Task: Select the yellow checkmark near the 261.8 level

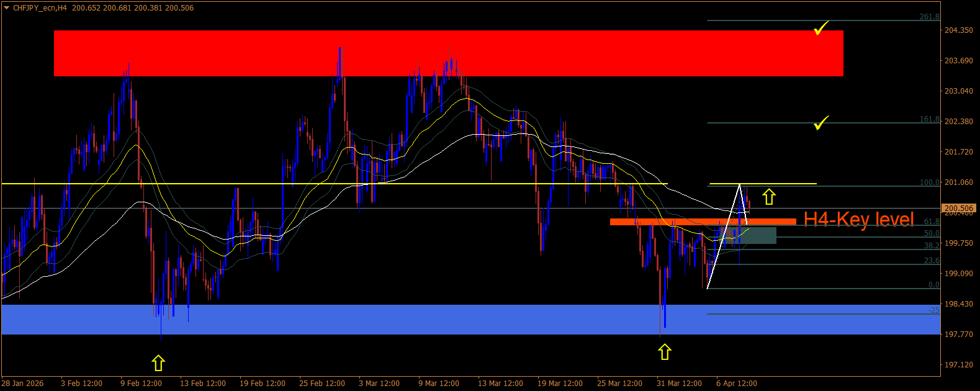Action: coord(821,28)
